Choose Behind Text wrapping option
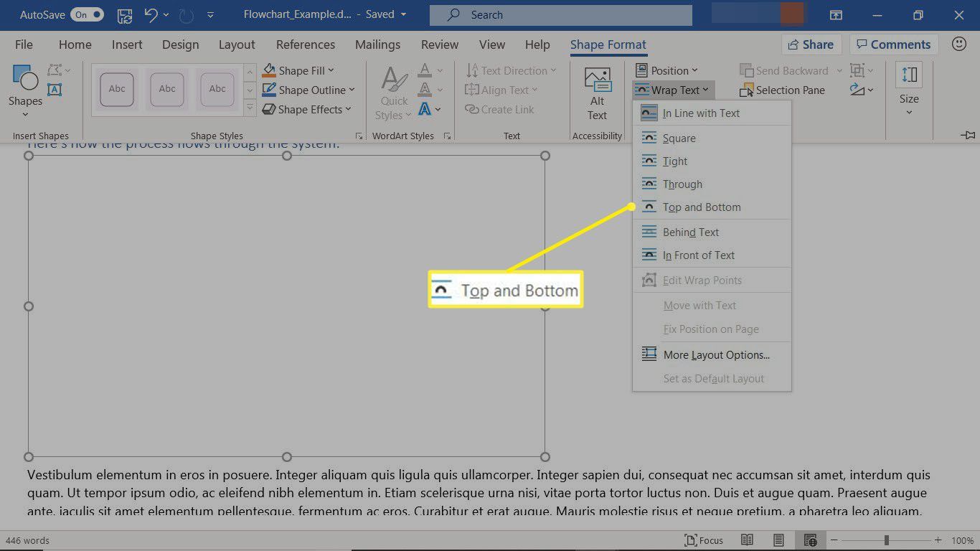This screenshot has width=980, height=551. click(712, 232)
